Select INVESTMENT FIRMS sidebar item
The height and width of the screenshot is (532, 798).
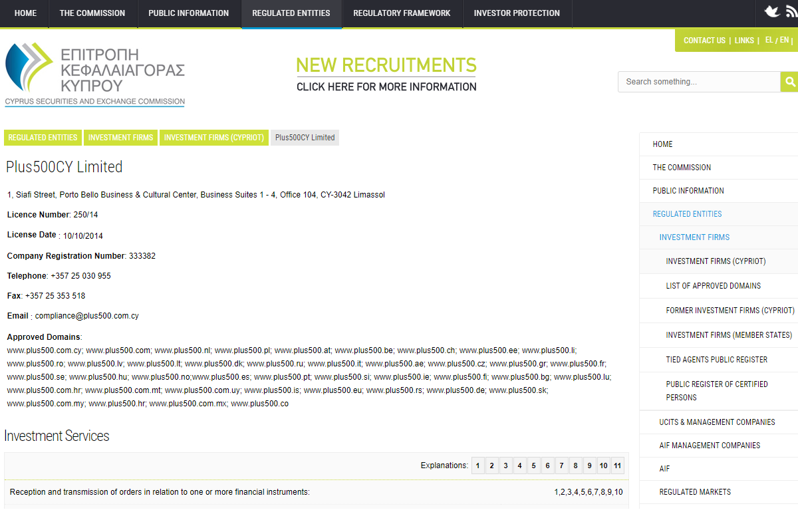pyautogui.click(x=719, y=237)
